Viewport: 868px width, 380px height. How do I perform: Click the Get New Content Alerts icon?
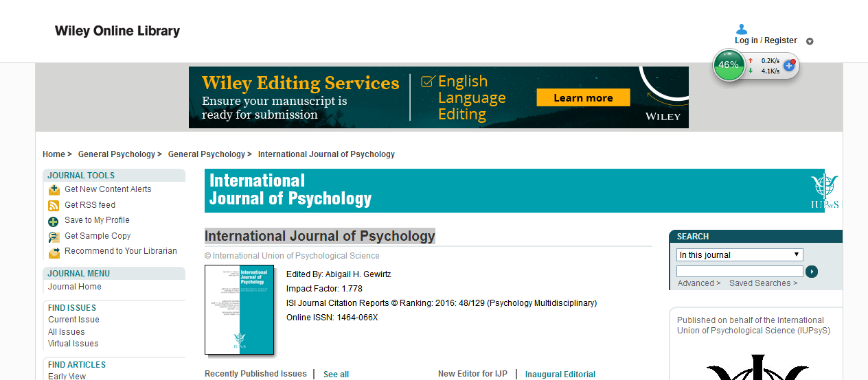54,190
